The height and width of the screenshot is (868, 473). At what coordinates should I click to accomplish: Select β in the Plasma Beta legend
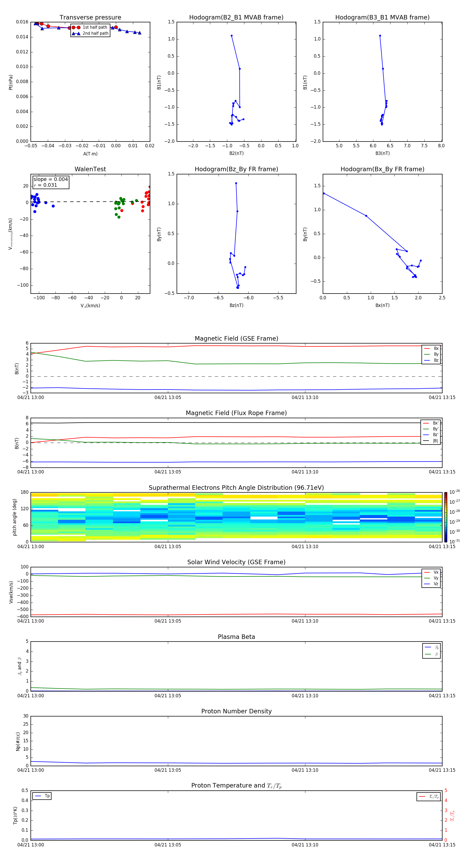pyautogui.click(x=431, y=654)
